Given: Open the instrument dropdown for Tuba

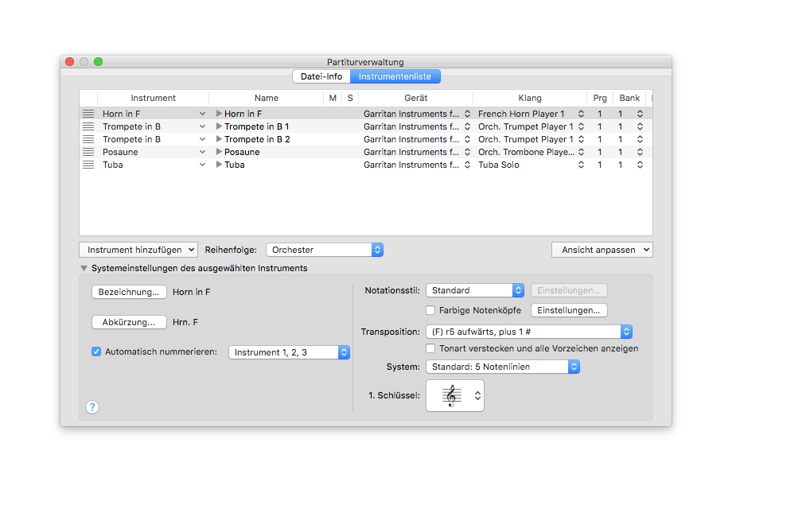Looking at the screenshot, I should (x=203, y=165).
